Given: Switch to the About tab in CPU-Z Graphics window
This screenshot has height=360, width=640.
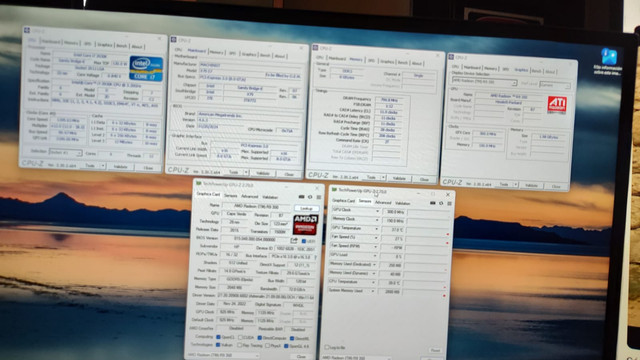Looking at the screenshot, I should (550, 71).
